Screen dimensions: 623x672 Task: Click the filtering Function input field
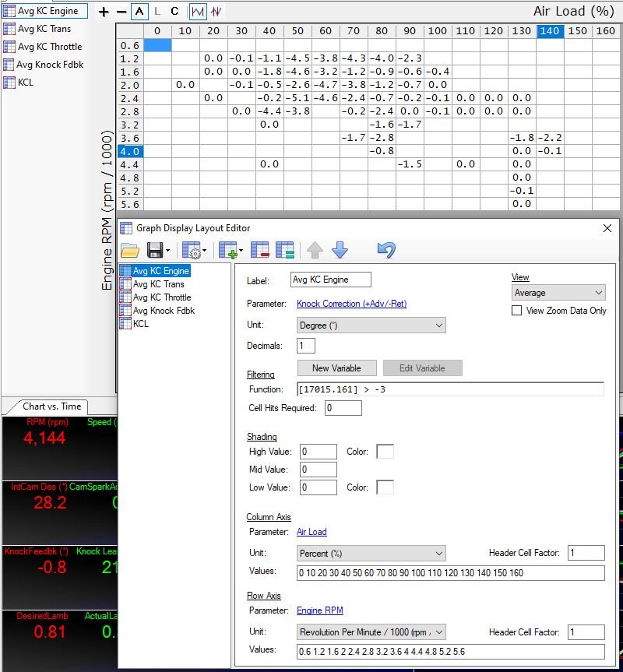point(450,389)
